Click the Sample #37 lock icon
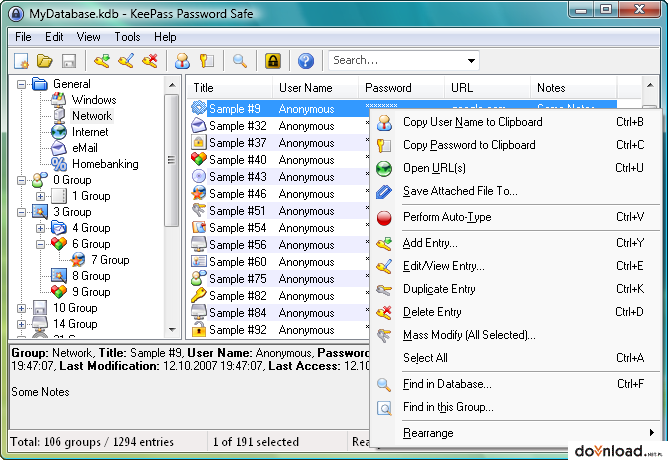The image size is (668, 460). [199, 142]
